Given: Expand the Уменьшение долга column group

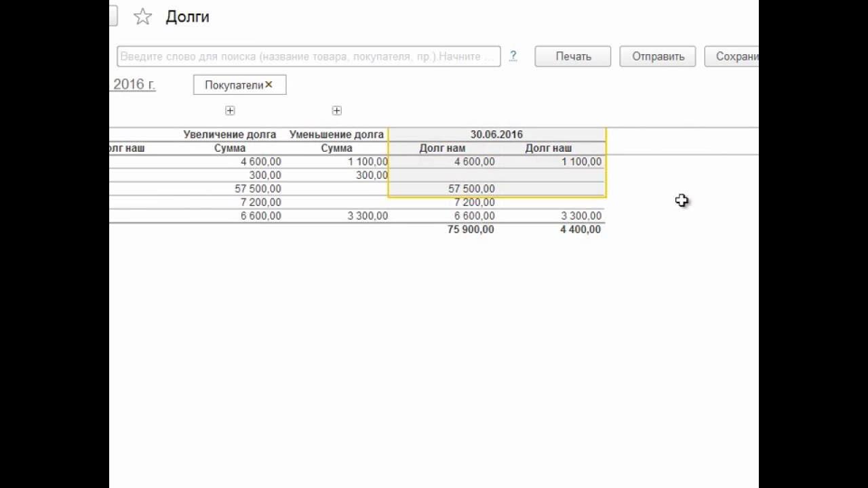Looking at the screenshot, I should [x=336, y=110].
